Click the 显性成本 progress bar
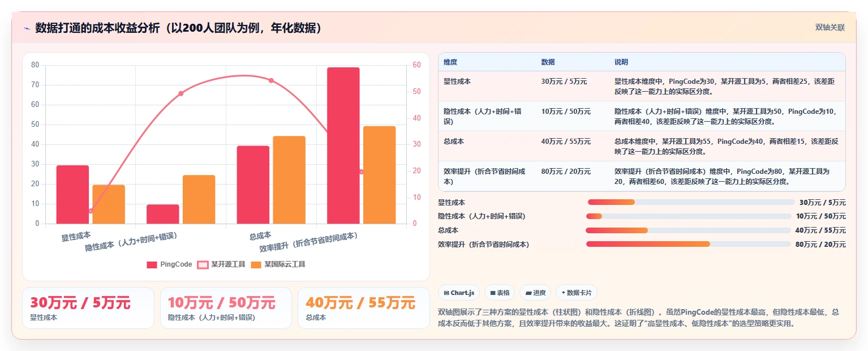Screen dimensions: 868x351 tap(691, 202)
